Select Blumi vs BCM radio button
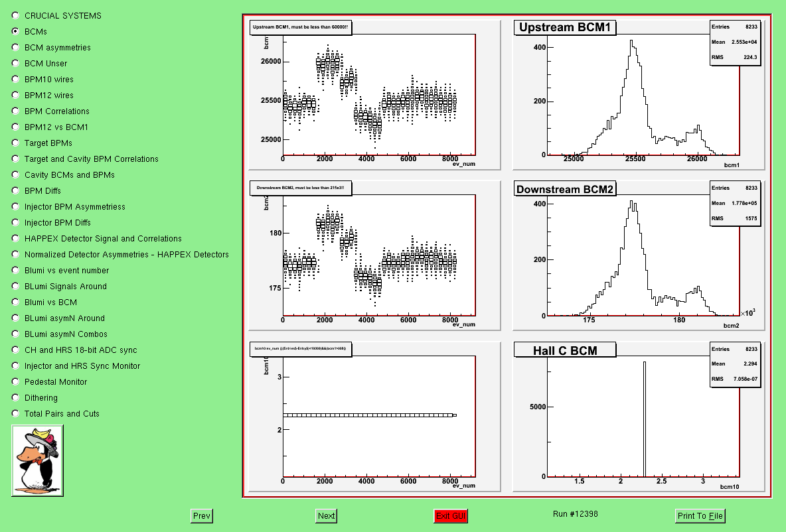The image size is (786, 532). (x=15, y=302)
